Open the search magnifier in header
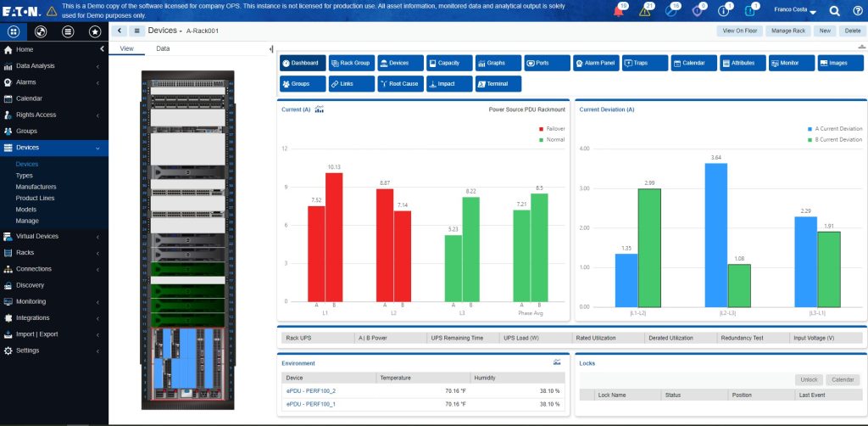Screen dimensions: 868x426 pyautogui.click(x=834, y=11)
